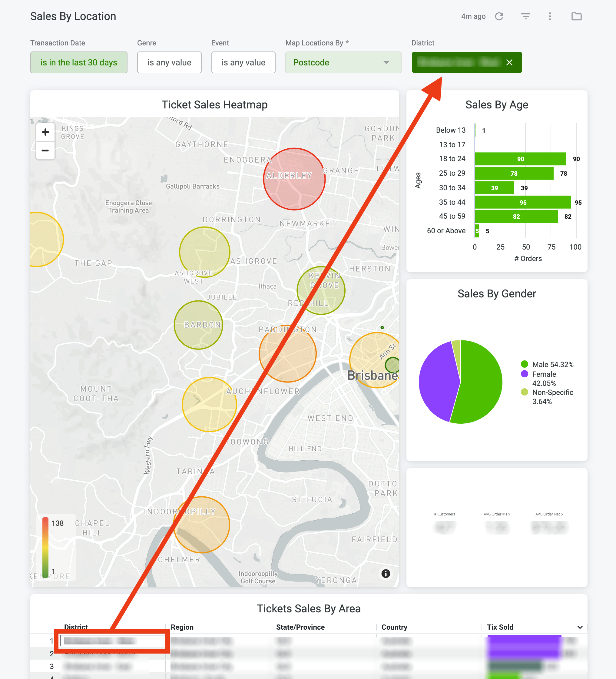Click the 35 to 44 age bar
This screenshot has width=616, height=679.
coord(523,202)
